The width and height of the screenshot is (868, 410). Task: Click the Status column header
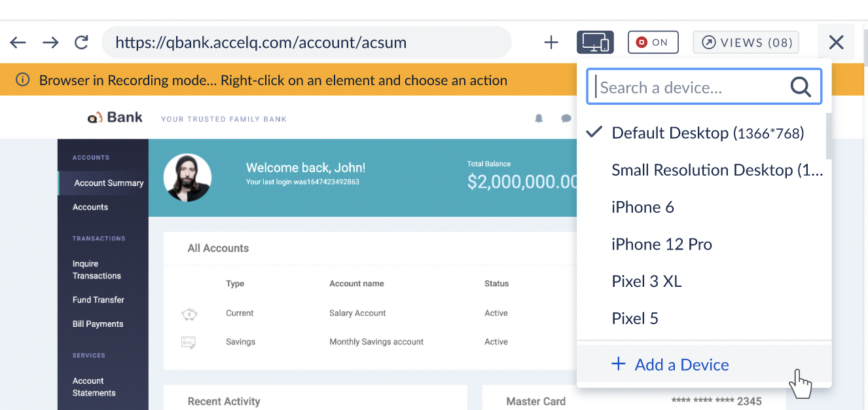tap(496, 284)
